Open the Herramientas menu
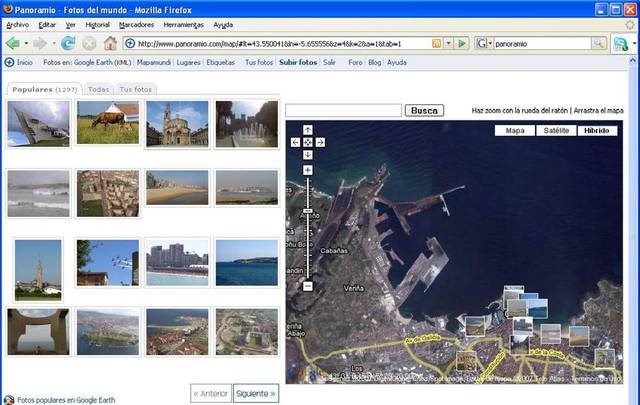The image size is (640, 405). tap(184, 25)
